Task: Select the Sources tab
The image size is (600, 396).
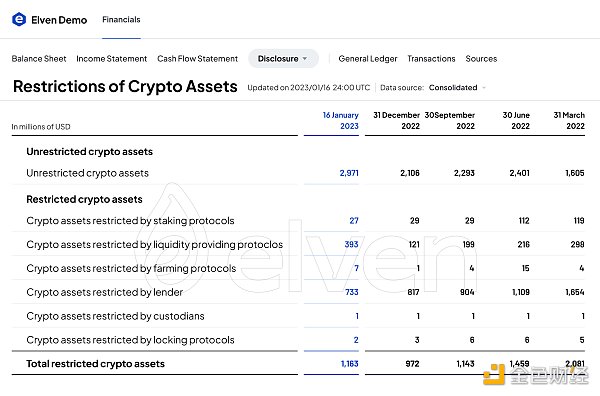Action: [x=481, y=59]
